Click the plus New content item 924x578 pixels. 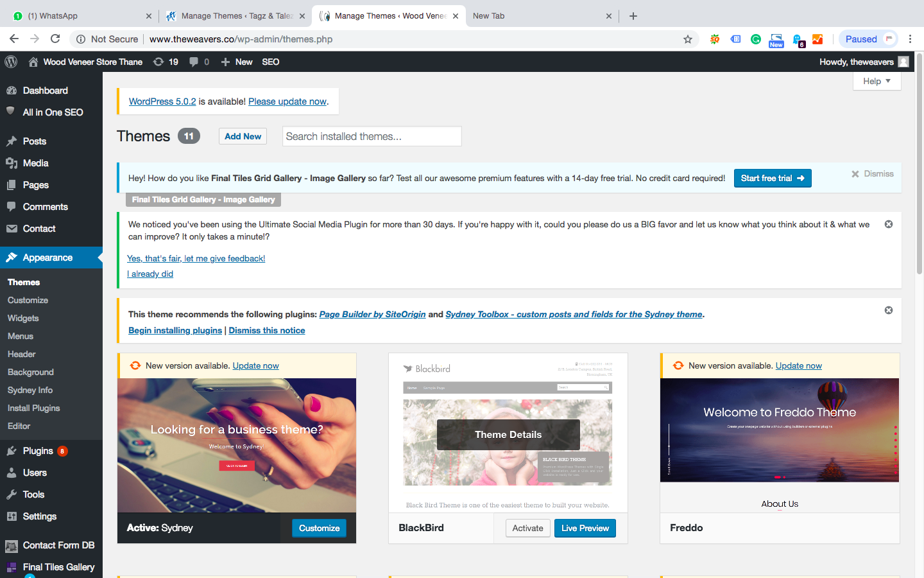coord(237,62)
